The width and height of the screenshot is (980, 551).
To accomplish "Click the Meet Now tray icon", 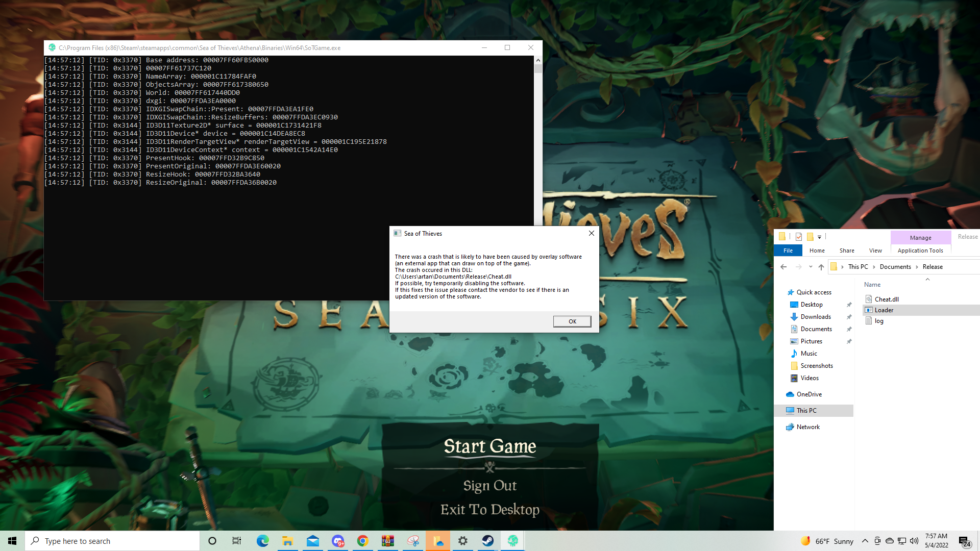I will tap(877, 541).
